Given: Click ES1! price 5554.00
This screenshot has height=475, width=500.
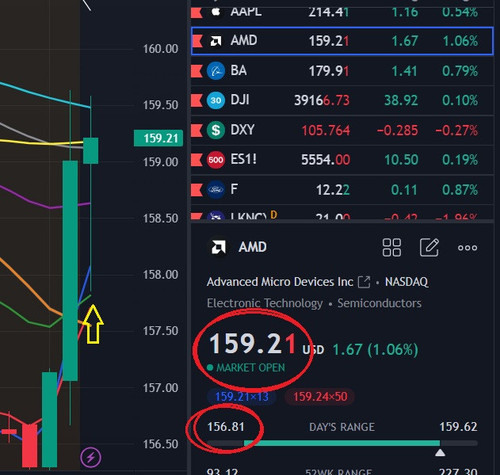Looking at the screenshot, I should [326, 160].
